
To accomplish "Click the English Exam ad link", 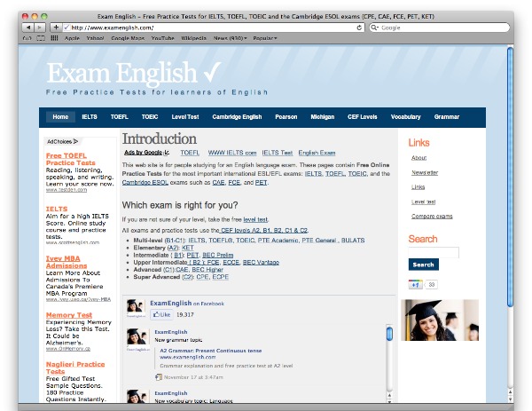I will point(317,153).
